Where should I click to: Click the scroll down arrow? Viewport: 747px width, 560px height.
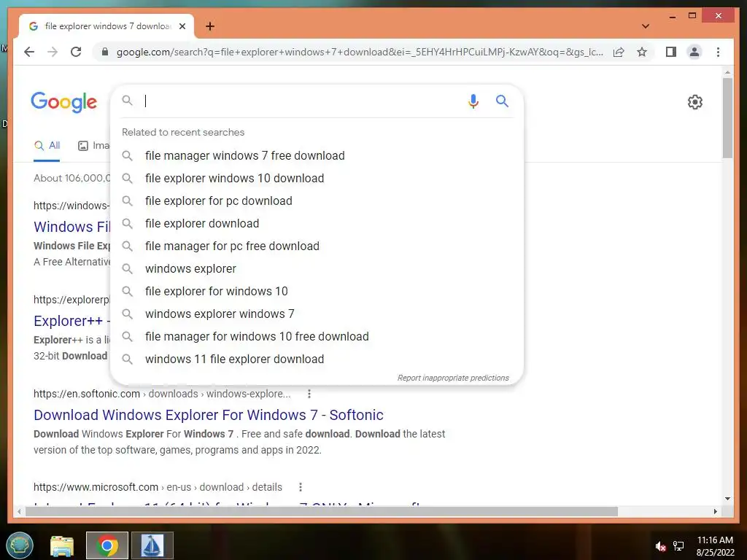tap(727, 499)
